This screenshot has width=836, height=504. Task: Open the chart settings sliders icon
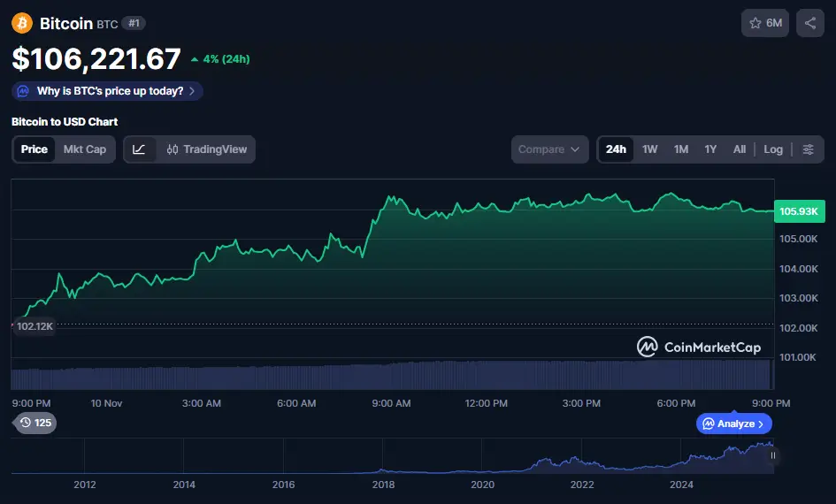[x=809, y=149]
